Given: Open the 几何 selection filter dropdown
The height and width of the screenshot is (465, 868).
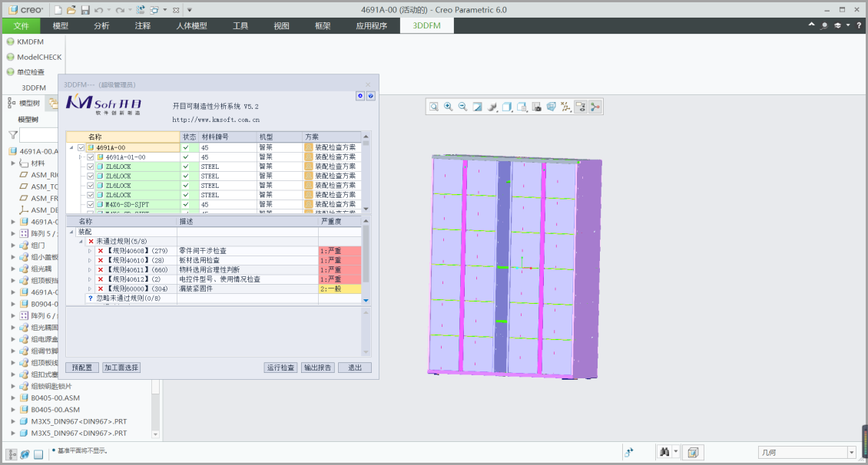Looking at the screenshot, I should point(851,453).
